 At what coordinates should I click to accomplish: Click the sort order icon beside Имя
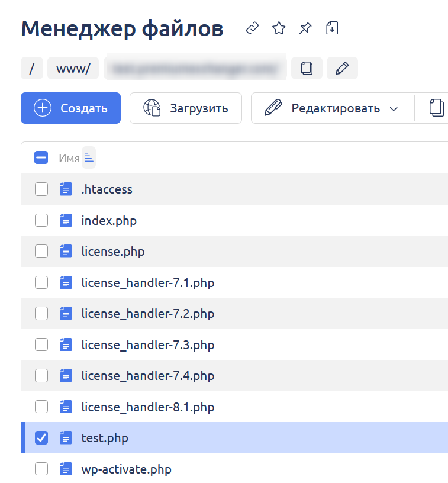(x=89, y=157)
